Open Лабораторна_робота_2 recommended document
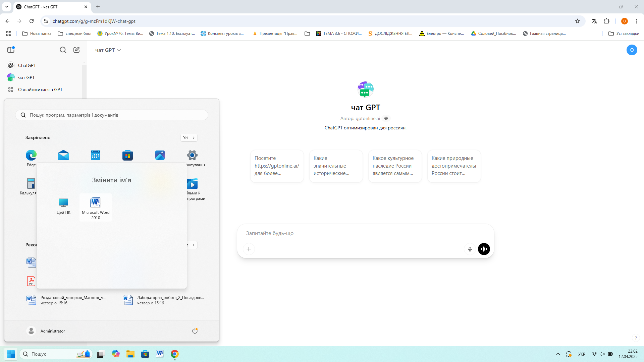The image size is (644, 362). coord(163,300)
